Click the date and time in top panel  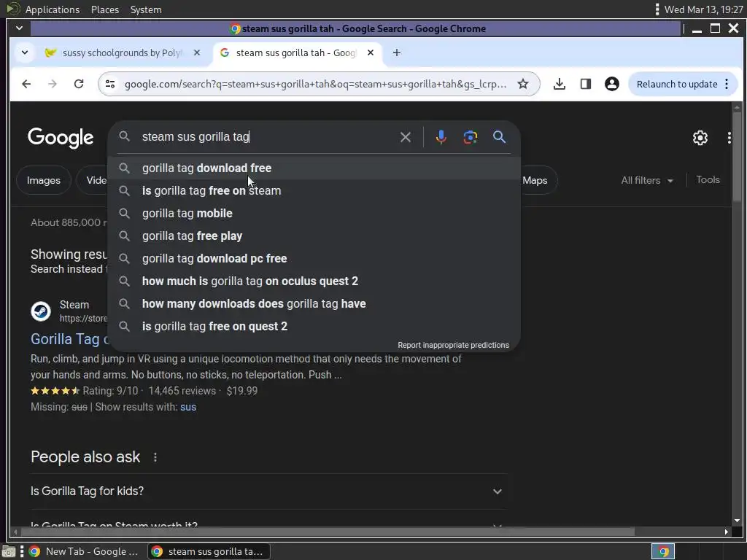(703, 9)
